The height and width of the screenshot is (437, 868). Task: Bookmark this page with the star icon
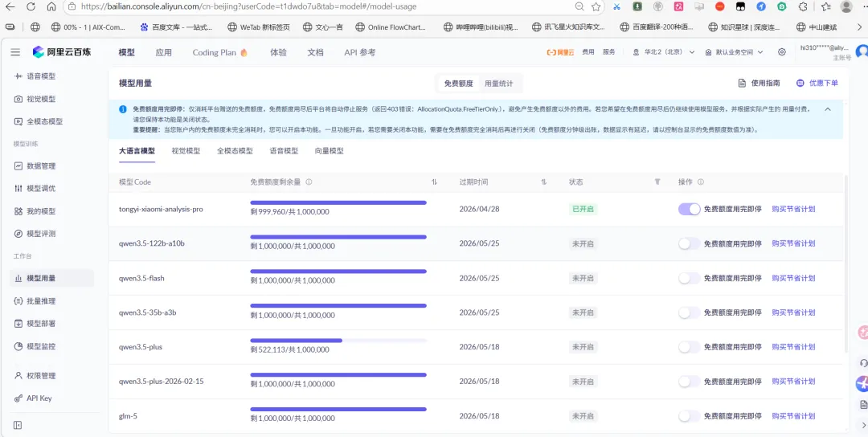[596, 6]
